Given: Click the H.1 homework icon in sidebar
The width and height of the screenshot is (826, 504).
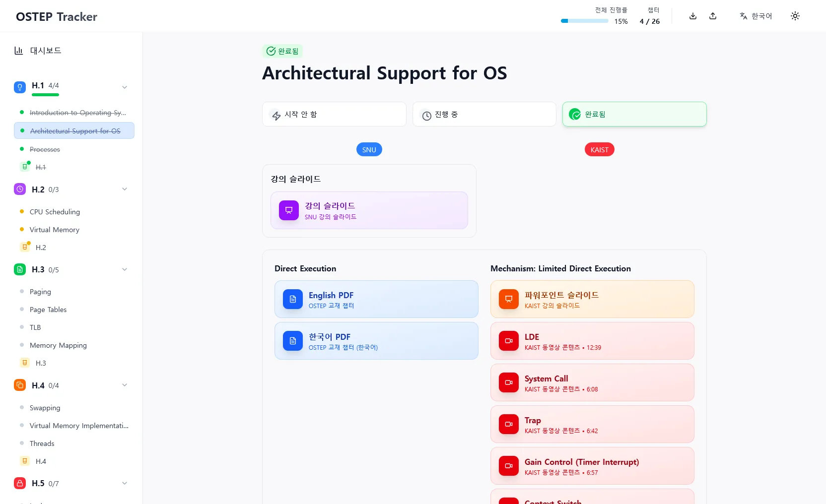Looking at the screenshot, I should click(x=25, y=167).
